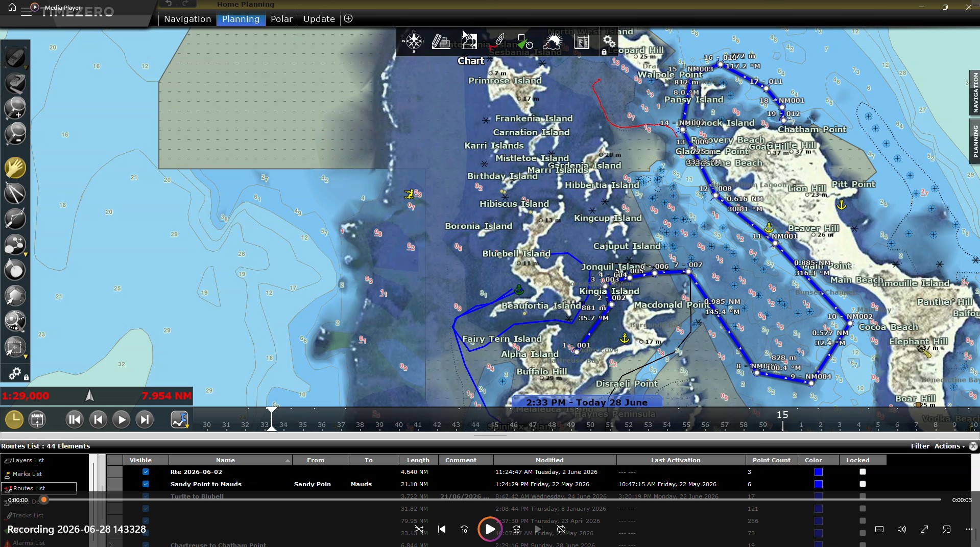This screenshot has height=547, width=980.
Task: Select the zoom in magnifier tool
Action: pyautogui.click(x=15, y=108)
